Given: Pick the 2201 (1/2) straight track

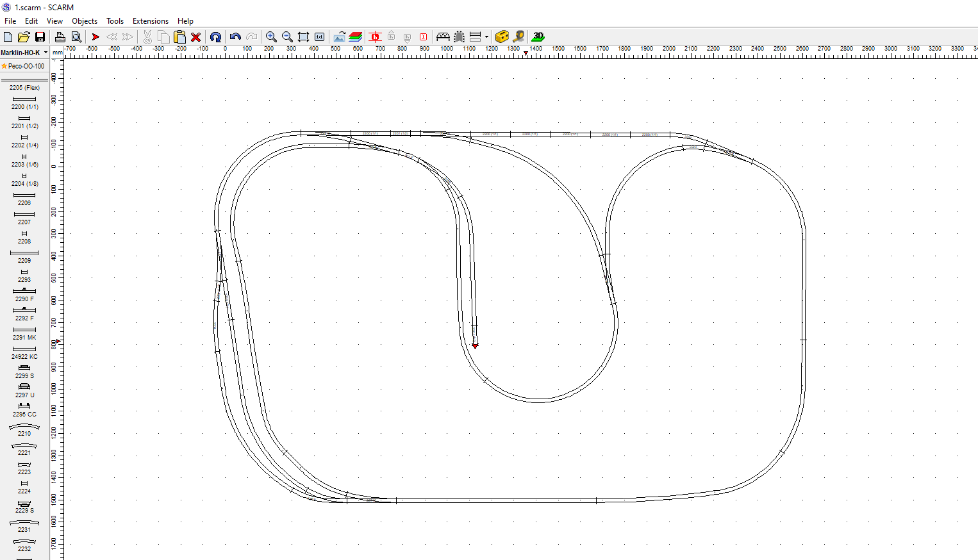Looking at the screenshot, I should click(24, 122).
